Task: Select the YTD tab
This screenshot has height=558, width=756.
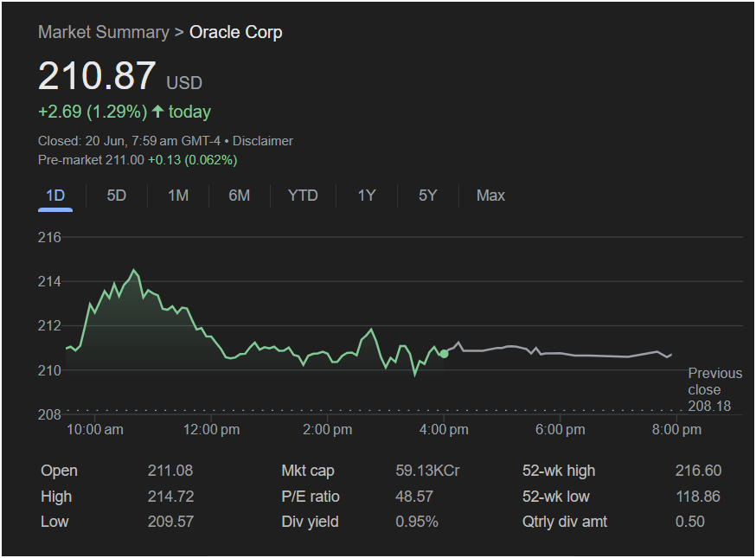Action: (303, 196)
